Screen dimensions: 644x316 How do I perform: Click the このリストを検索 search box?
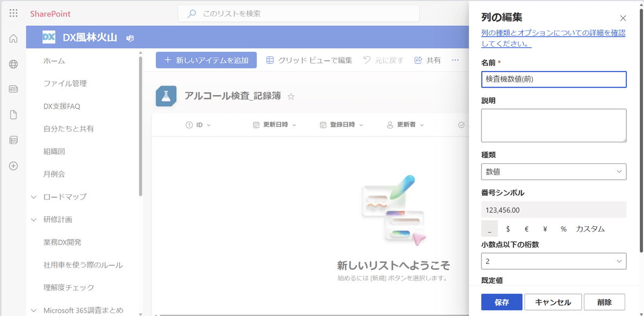pyautogui.click(x=299, y=13)
